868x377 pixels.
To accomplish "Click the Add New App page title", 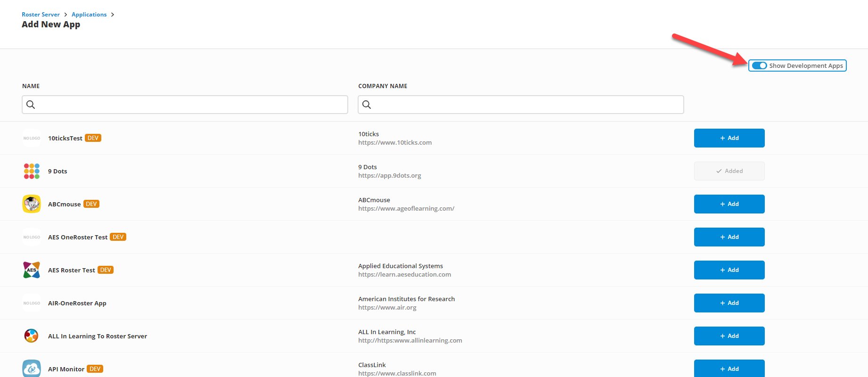I will click(51, 25).
